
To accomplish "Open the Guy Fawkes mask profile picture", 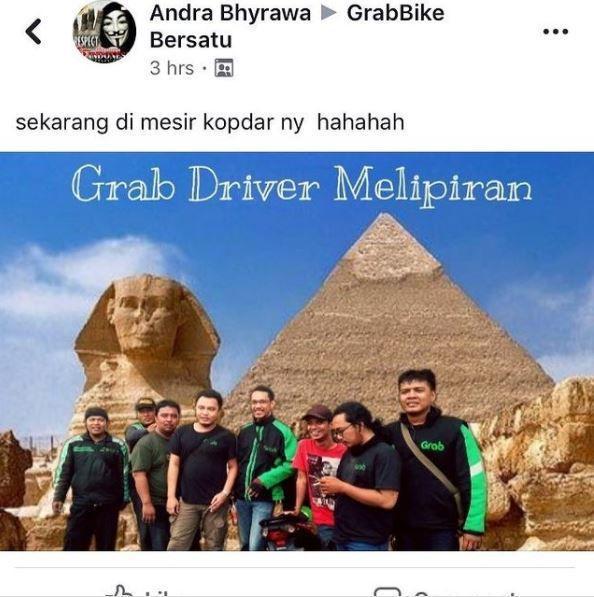I will tap(104, 32).
